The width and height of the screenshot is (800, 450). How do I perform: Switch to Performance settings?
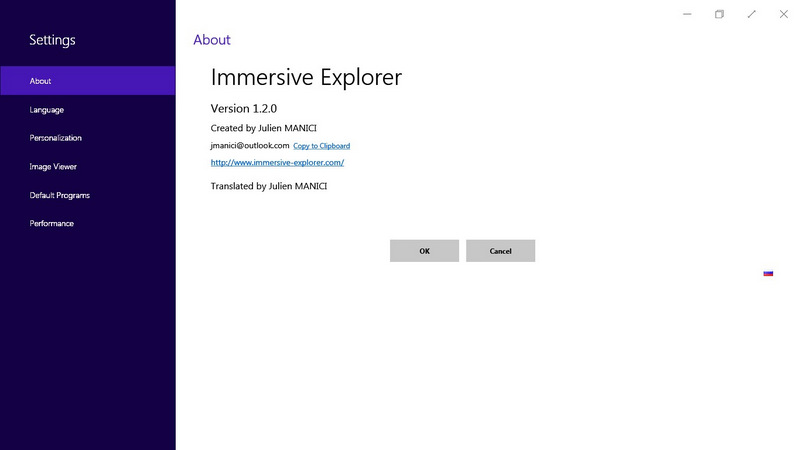88,223
